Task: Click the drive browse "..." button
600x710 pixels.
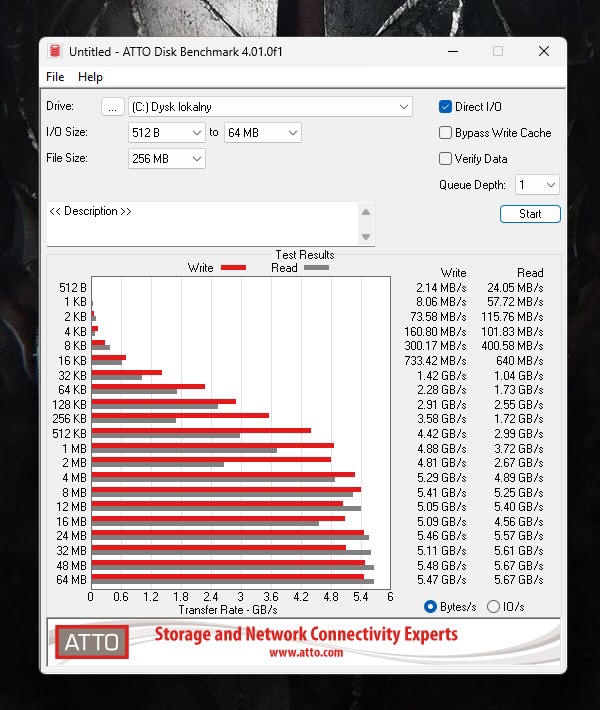Action: pyautogui.click(x=113, y=107)
